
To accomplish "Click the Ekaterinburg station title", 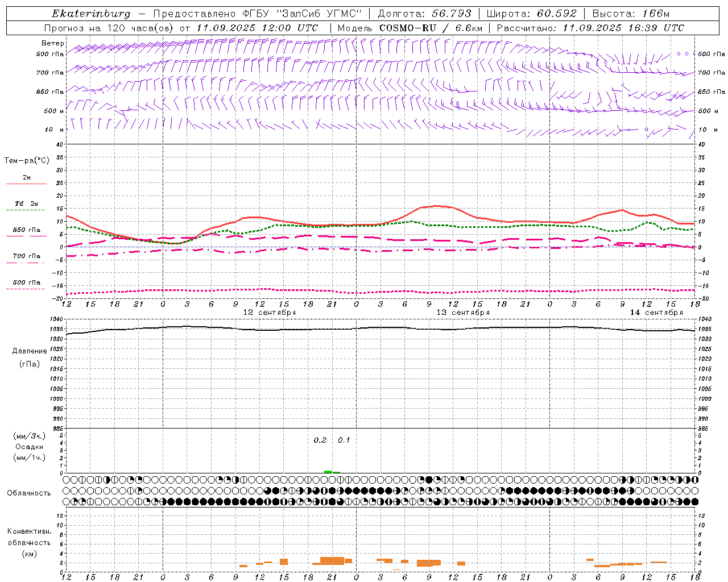I will point(91,14).
